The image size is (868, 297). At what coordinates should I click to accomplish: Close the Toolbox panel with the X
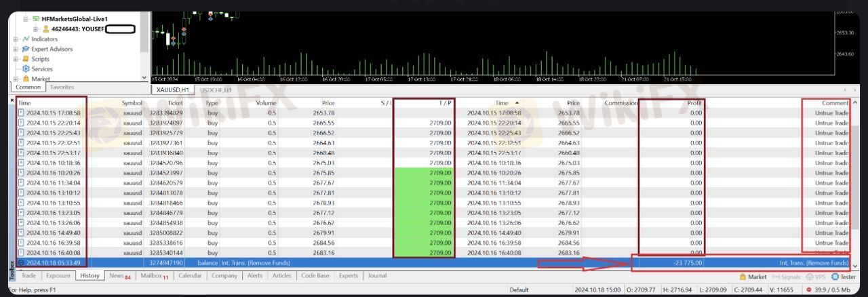click(12, 100)
